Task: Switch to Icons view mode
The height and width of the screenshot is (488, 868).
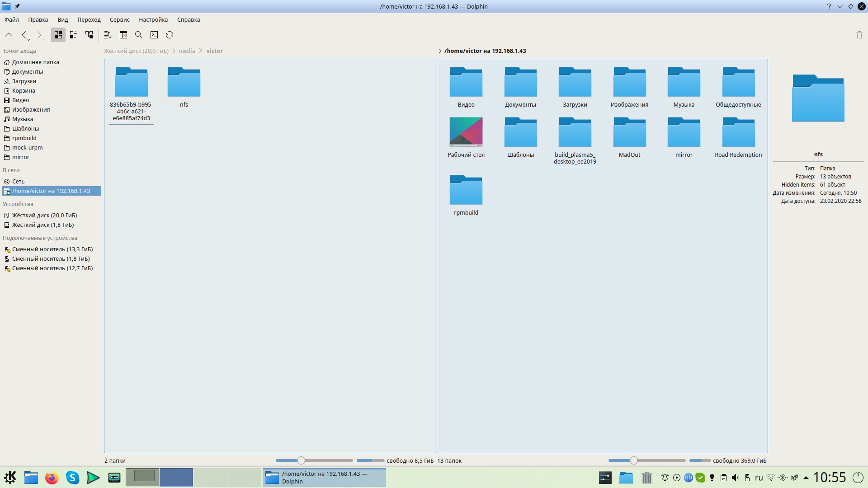Action: (58, 35)
